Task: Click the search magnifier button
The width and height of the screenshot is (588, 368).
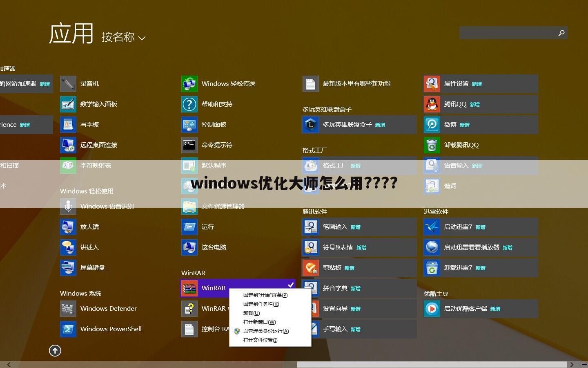Action: pyautogui.click(x=561, y=33)
